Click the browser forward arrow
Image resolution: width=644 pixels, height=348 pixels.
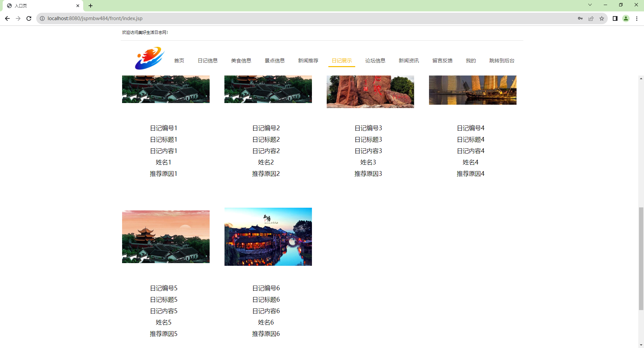click(x=18, y=18)
